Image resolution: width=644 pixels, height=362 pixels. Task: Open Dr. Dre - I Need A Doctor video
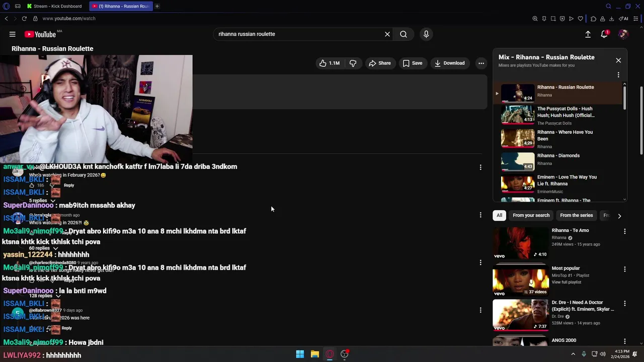(x=521, y=315)
